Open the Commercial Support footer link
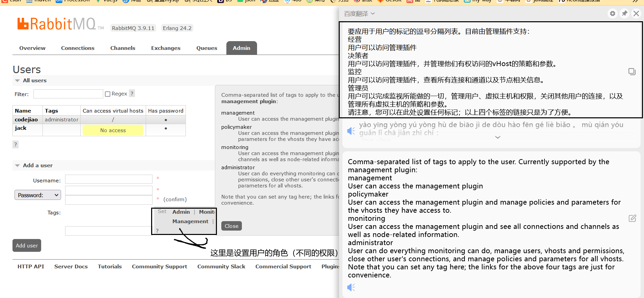644x298 pixels. tap(283, 266)
